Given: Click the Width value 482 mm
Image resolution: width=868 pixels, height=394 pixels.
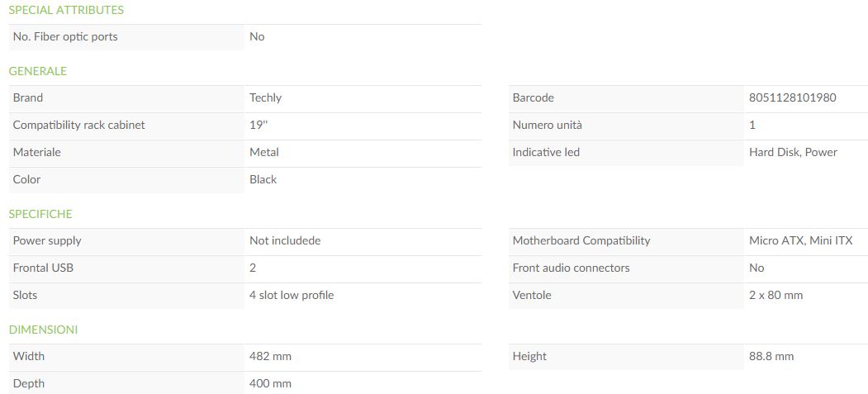Looking at the screenshot, I should point(270,356).
